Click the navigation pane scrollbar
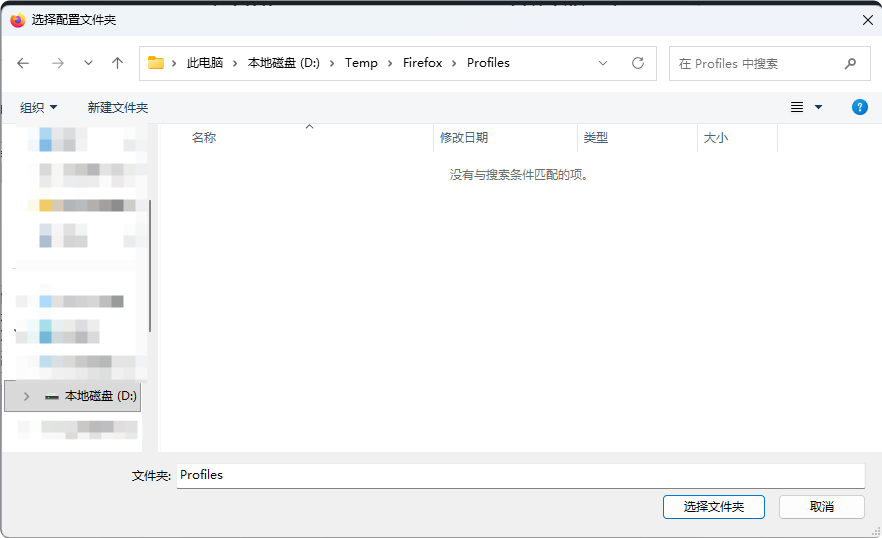 [x=150, y=266]
